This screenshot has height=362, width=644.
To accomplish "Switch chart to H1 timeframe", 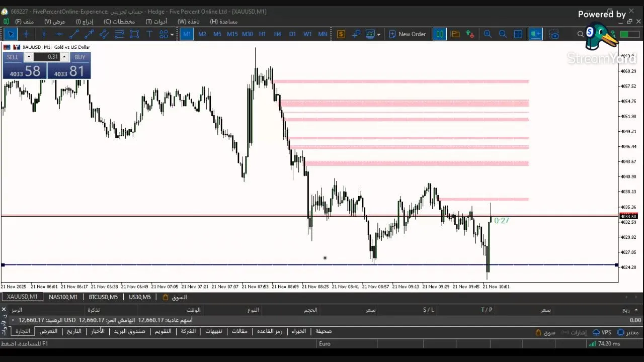I will tap(262, 34).
